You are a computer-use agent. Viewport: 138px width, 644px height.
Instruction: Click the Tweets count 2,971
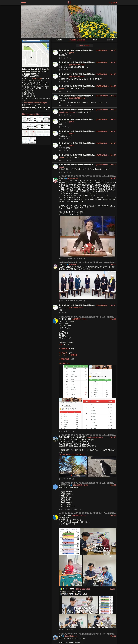pos(25,110)
